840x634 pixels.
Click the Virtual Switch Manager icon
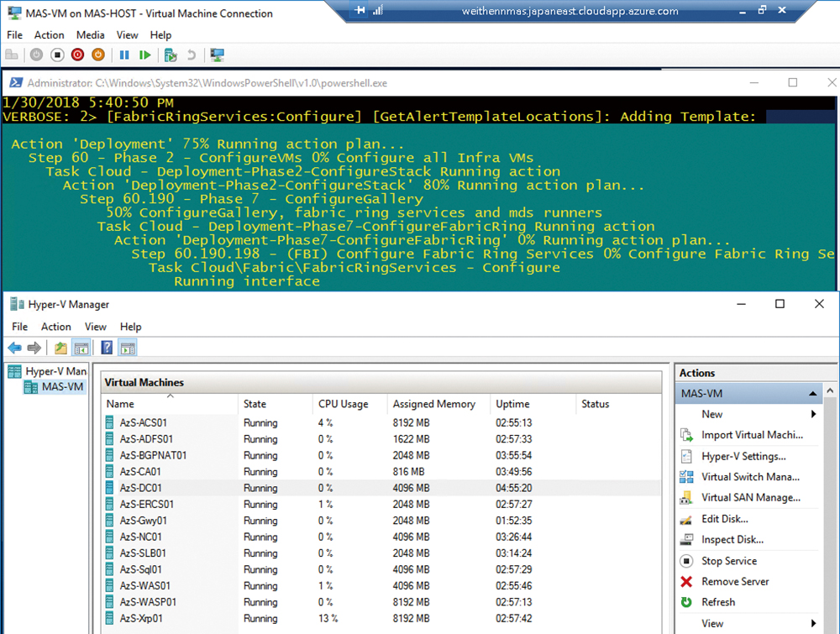686,477
